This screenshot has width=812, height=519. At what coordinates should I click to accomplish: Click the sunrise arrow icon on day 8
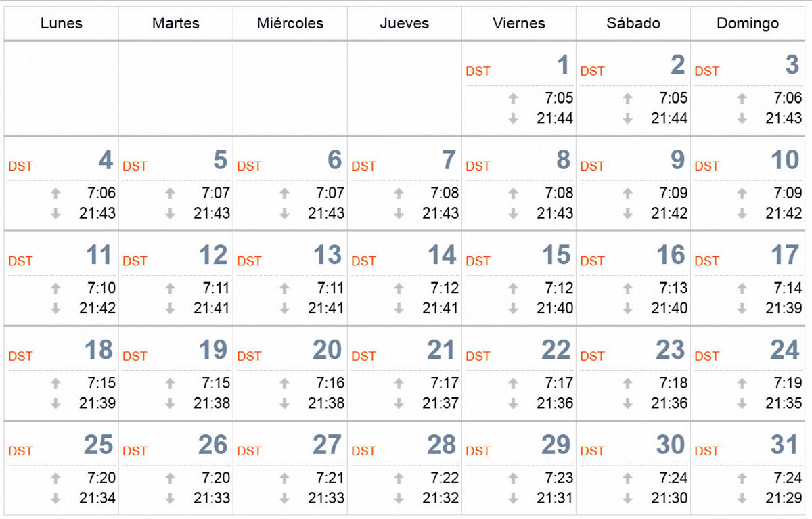[514, 194]
